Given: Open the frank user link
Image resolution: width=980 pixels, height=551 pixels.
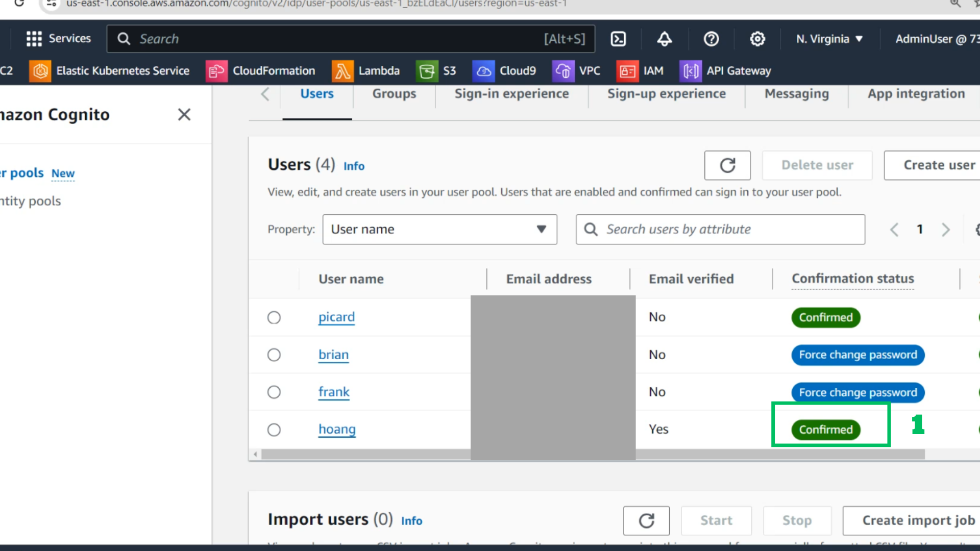Looking at the screenshot, I should pyautogui.click(x=334, y=392).
